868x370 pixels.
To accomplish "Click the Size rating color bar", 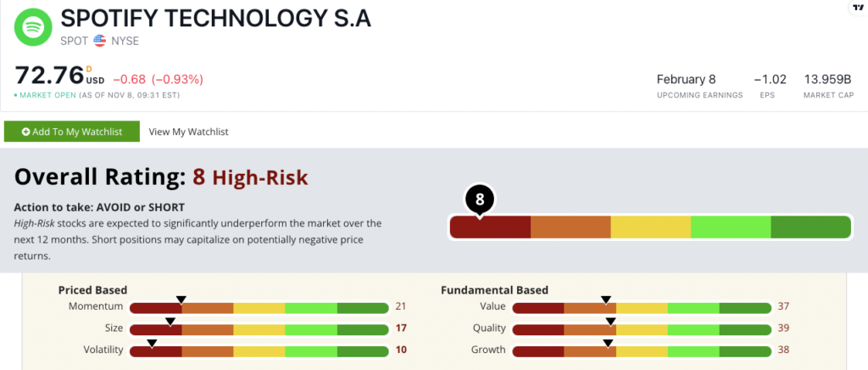I will [x=259, y=329].
